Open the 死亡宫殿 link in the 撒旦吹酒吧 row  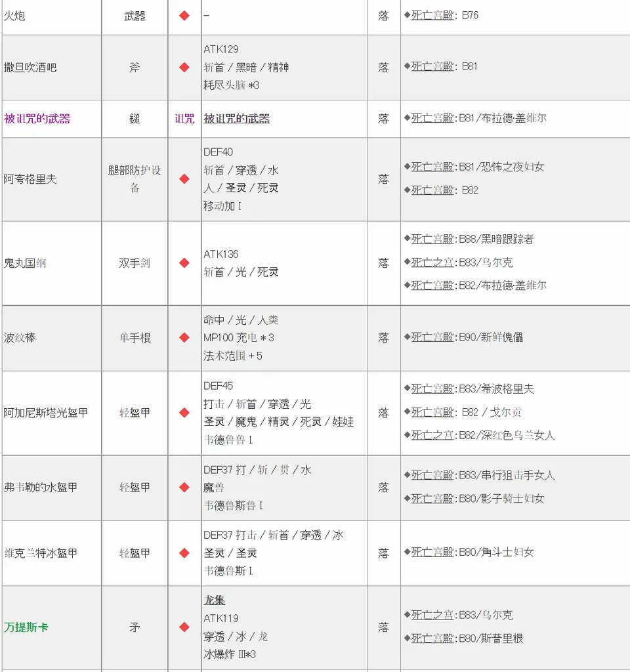click(x=432, y=66)
